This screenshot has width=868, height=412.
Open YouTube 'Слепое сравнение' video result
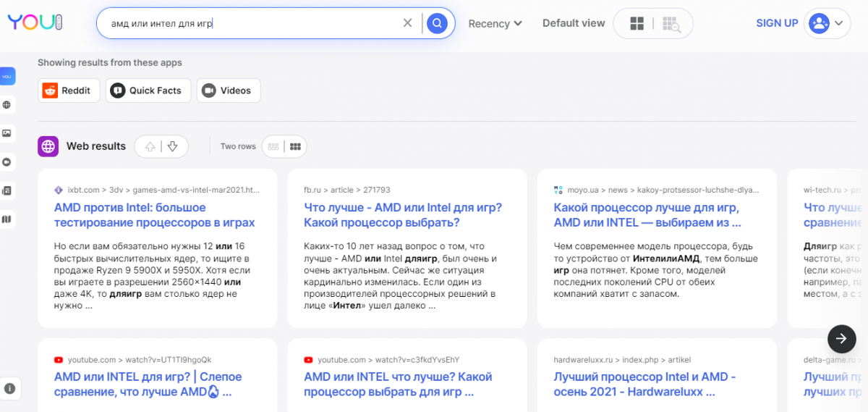(148, 384)
